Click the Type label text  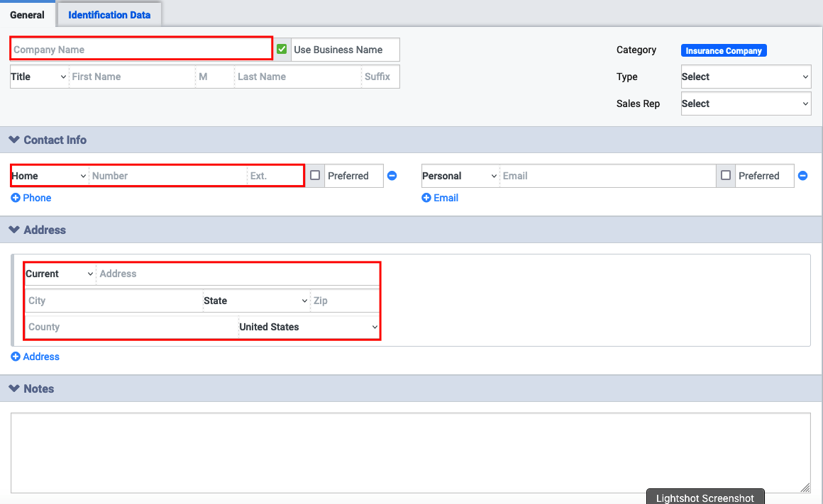coord(626,77)
